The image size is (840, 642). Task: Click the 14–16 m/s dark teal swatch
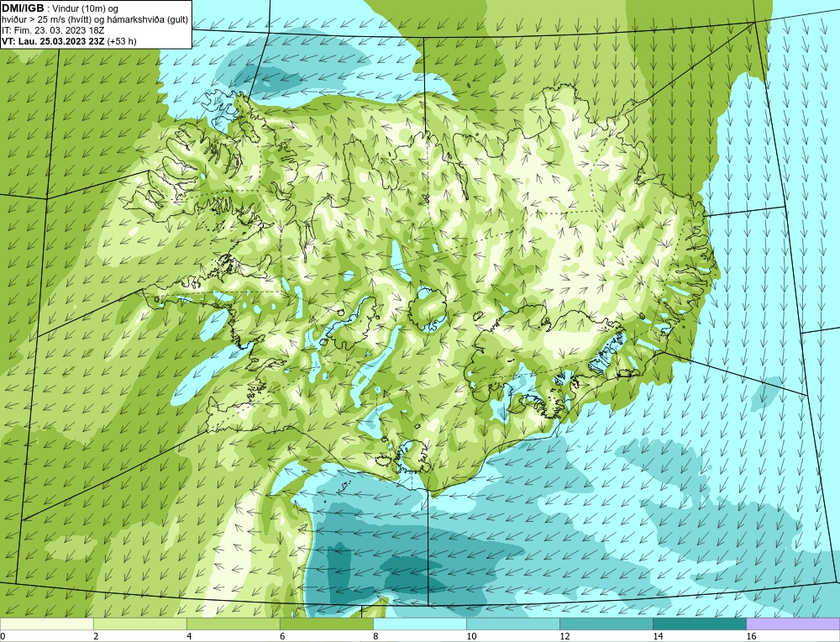tap(699, 624)
